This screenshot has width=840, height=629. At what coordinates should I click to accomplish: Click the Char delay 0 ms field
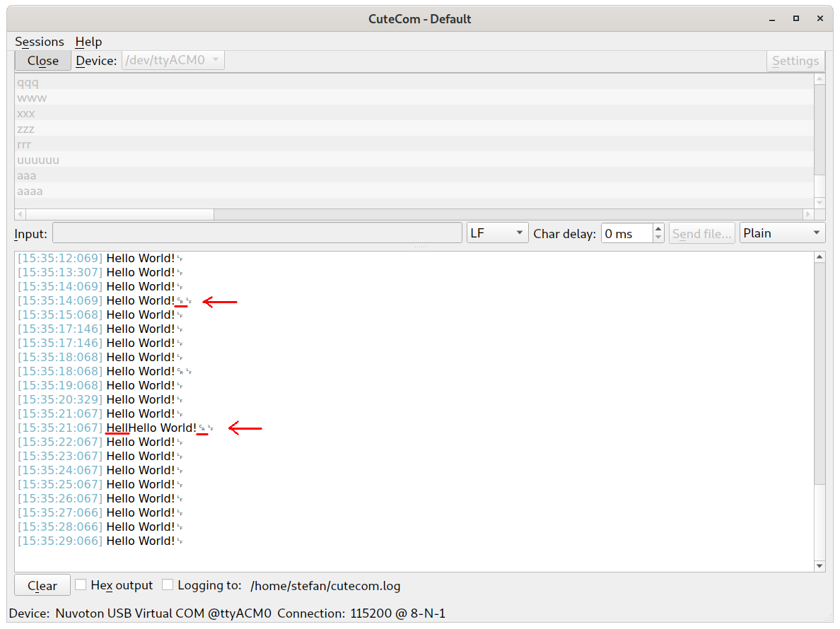(626, 233)
